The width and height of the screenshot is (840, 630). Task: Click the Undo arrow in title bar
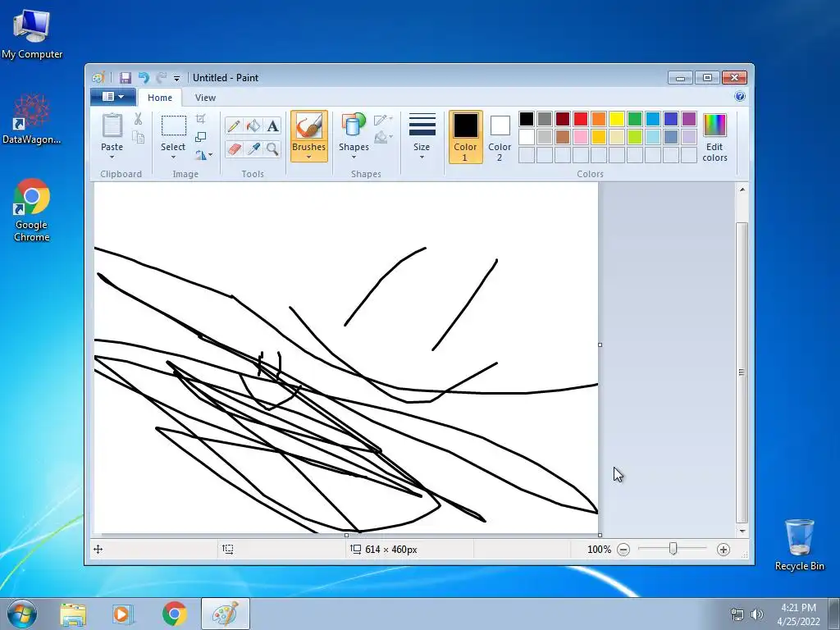pyautogui.click(x=144, y=78)
